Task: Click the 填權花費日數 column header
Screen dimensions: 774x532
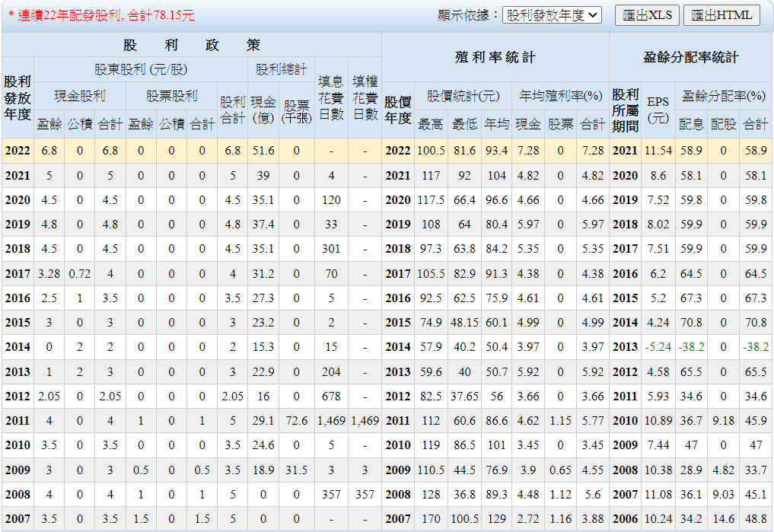Action: point(365,97)
